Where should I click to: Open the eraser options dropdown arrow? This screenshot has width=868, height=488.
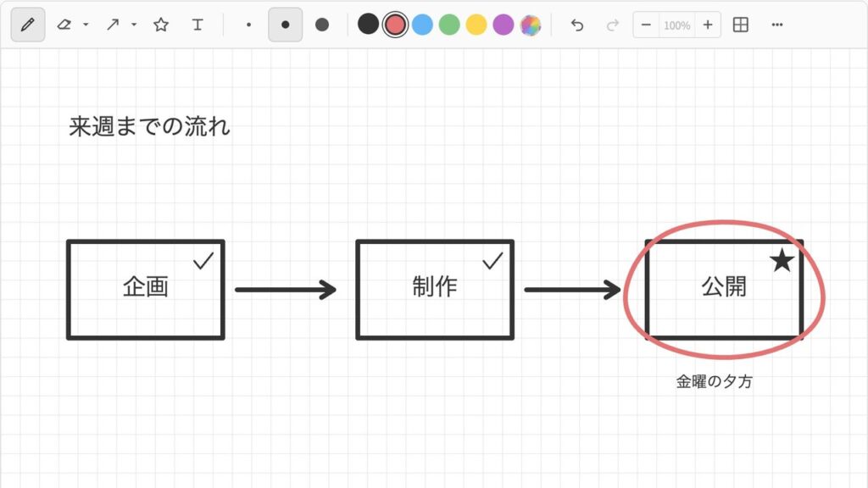pyautogui.click(x=86, y=25)
